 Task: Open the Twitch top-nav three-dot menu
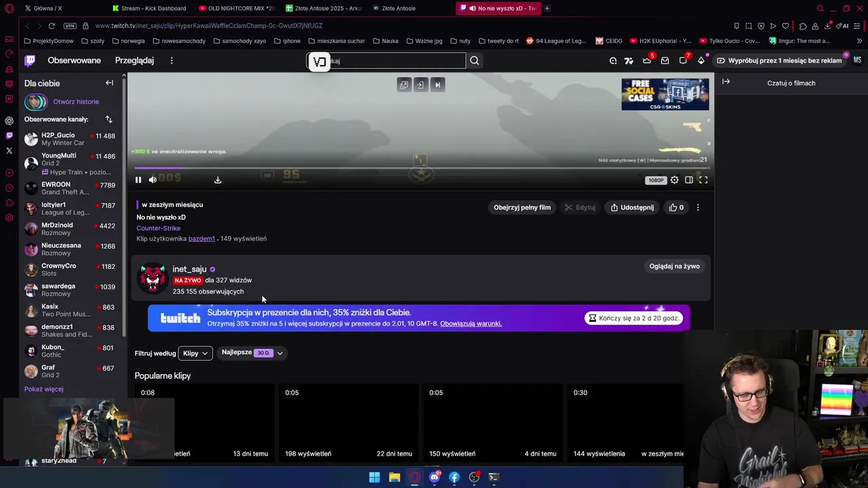point(172,60)
